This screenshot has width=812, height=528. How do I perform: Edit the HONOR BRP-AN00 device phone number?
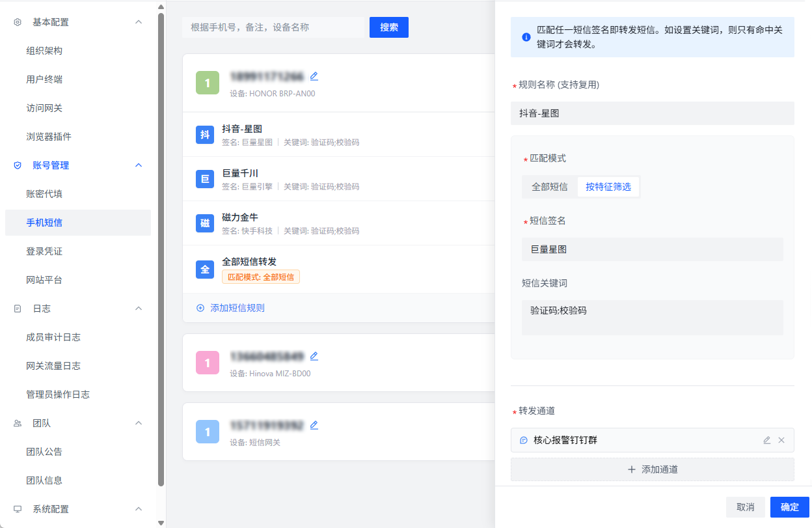tap(314, 76)
